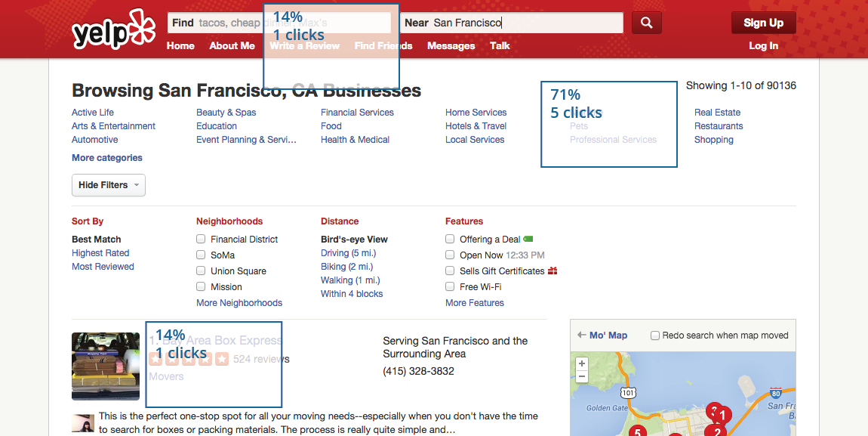Image resolution: width=868 pixels, height=436 pixels.
Task: Click the Find search field
Action: point(279,23)
